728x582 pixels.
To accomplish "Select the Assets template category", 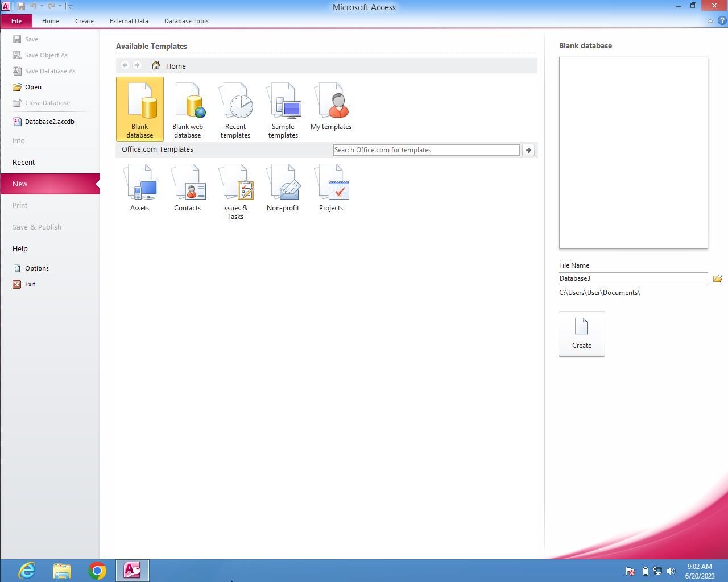I will point(140,189).
